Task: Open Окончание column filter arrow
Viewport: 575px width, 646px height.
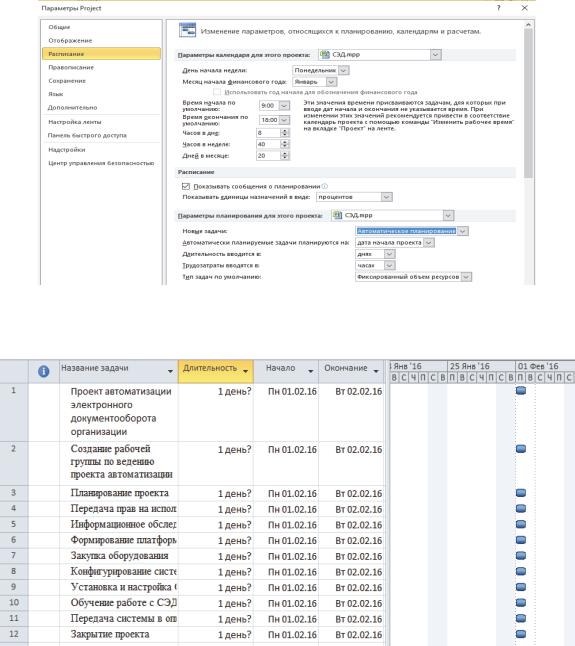Action: pos(376,371)
